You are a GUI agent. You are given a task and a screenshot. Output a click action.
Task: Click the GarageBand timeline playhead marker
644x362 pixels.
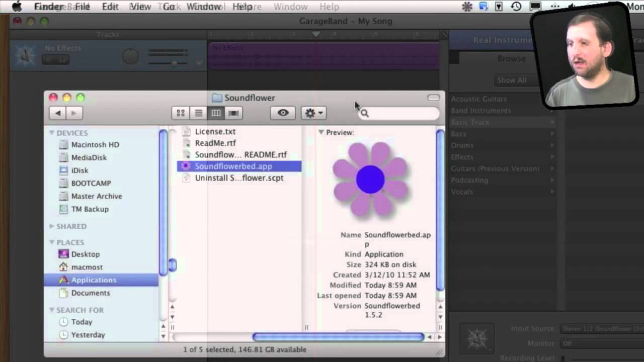[316, 34]
